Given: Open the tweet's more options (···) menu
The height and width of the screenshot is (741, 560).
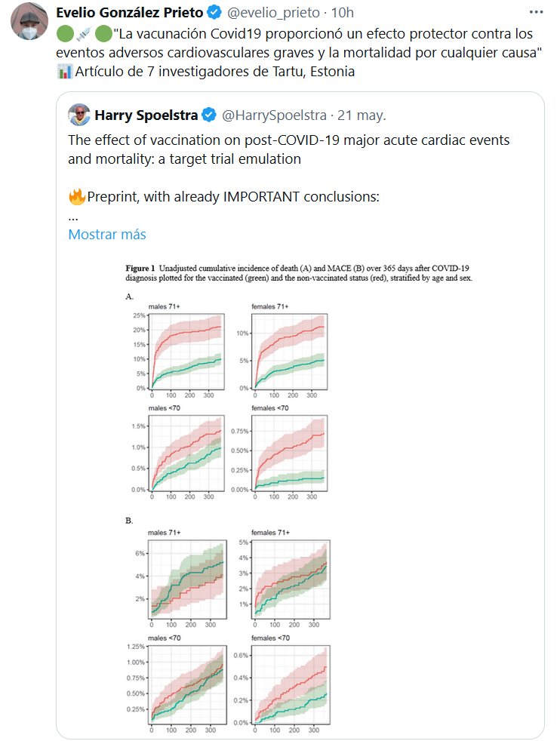Looking at the screenshot, I should 535,13.
